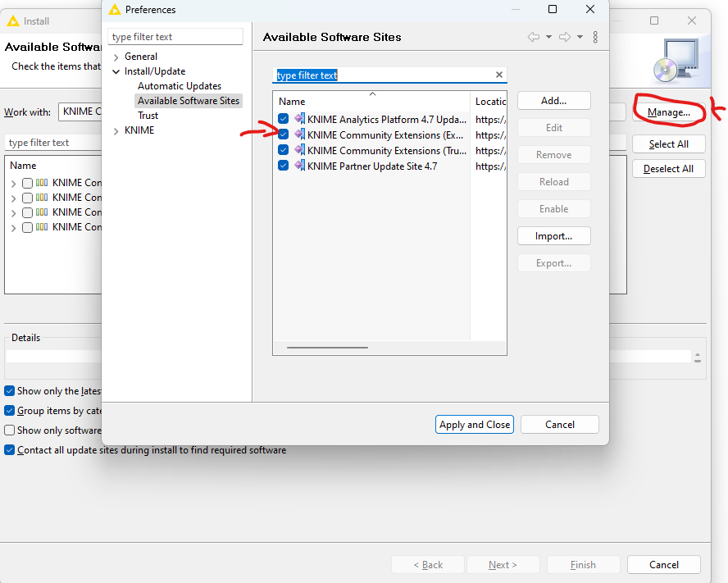Click the Location column header
728x583 pixels.
(489, 102)
